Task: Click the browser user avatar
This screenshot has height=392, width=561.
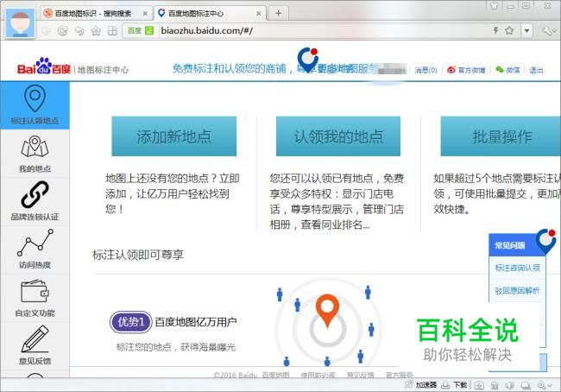Action: pyautogui.click(x=21, y=23)
